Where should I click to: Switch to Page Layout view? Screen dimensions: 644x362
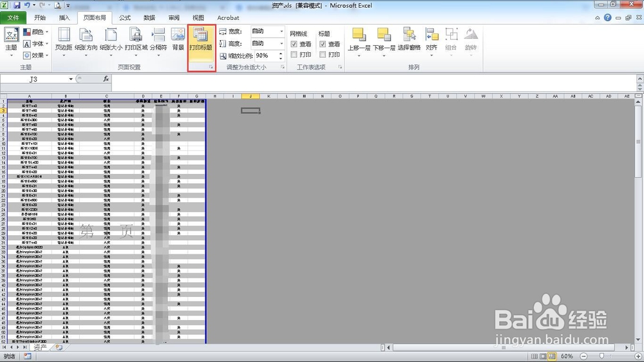pos(543,356)
